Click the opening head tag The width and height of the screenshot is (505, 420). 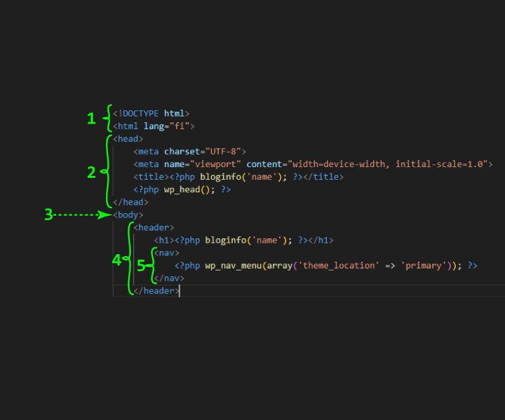coord(128,139)
